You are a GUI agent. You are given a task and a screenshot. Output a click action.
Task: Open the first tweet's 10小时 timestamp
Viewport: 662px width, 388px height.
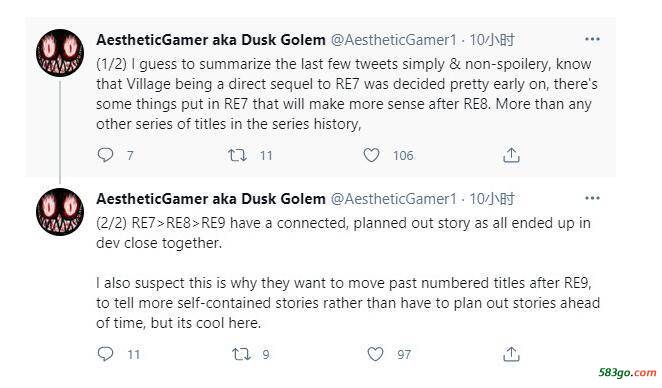pyautogui.click(x=492, y=40)
